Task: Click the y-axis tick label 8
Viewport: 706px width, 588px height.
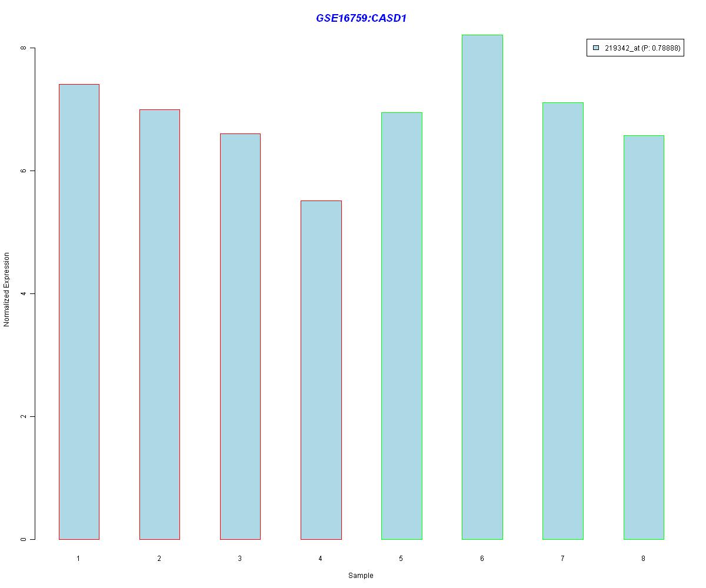Action: (24, 48)
